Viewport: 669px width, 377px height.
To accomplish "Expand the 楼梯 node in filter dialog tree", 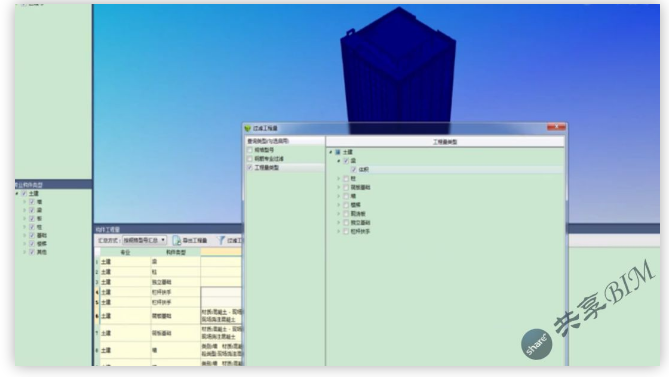I will (339, 205).
